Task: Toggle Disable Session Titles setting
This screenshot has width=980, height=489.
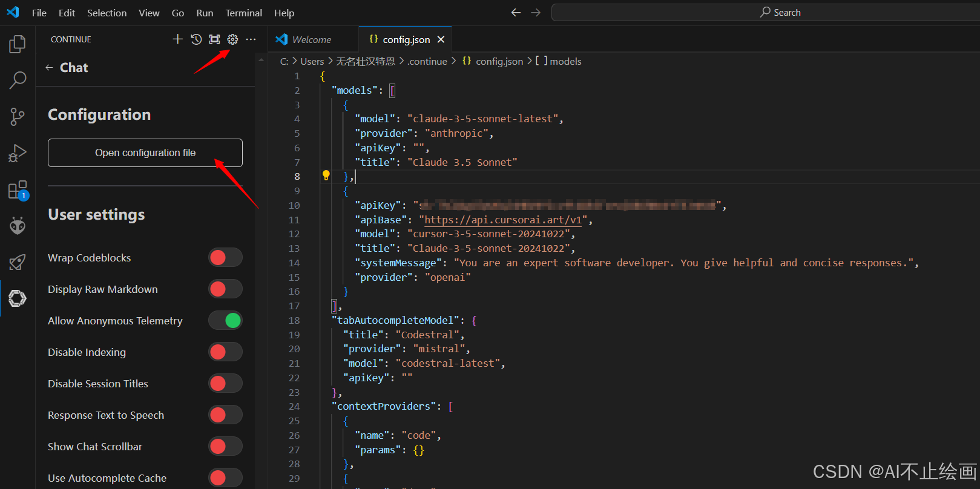Action: pos(225,384)
